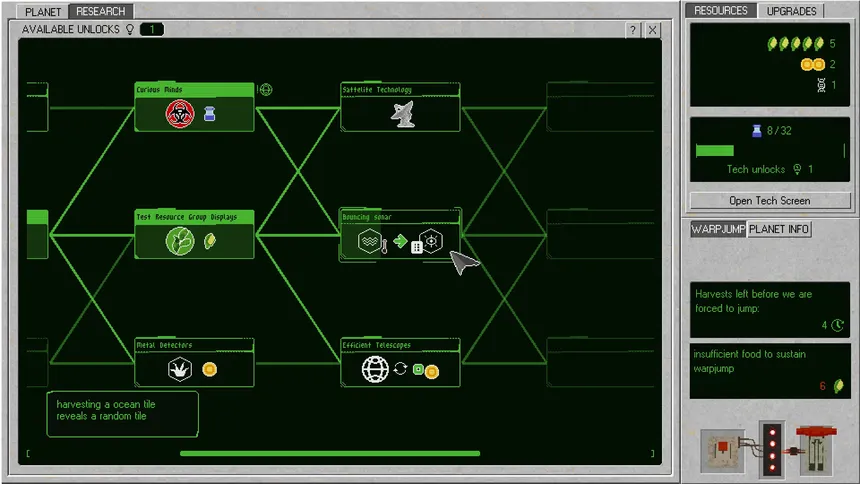Click the Satellite Technology dish icon
The width and height of the screenshot is (860, 484).
pyautogui.click(x=403, y=114)
